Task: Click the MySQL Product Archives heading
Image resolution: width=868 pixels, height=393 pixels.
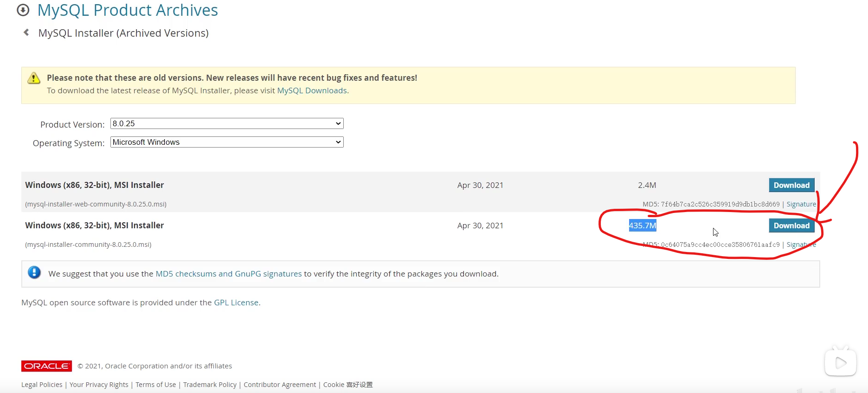Action: [x=128, y=10]
